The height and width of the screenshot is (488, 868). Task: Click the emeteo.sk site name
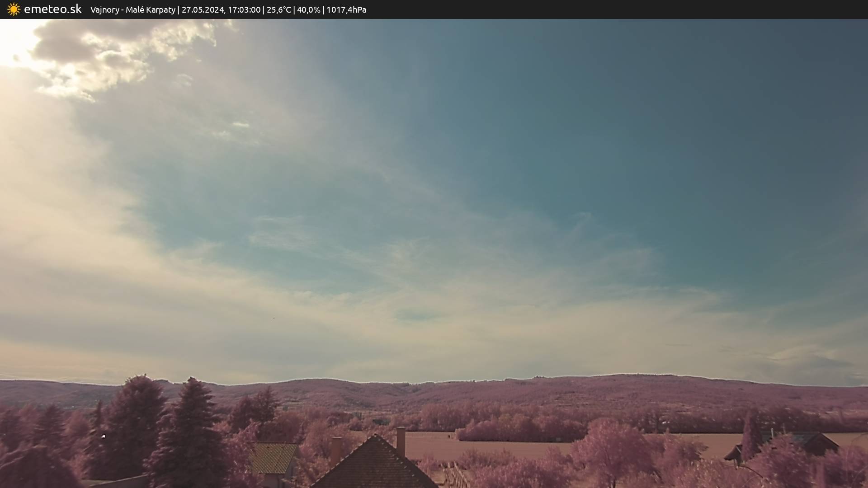[53, 9]
